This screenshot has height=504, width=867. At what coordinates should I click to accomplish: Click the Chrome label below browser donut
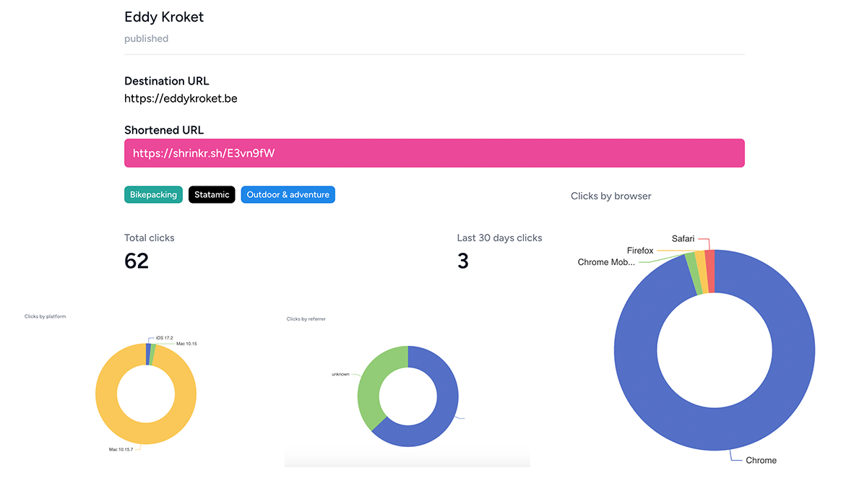click(761, 460)
